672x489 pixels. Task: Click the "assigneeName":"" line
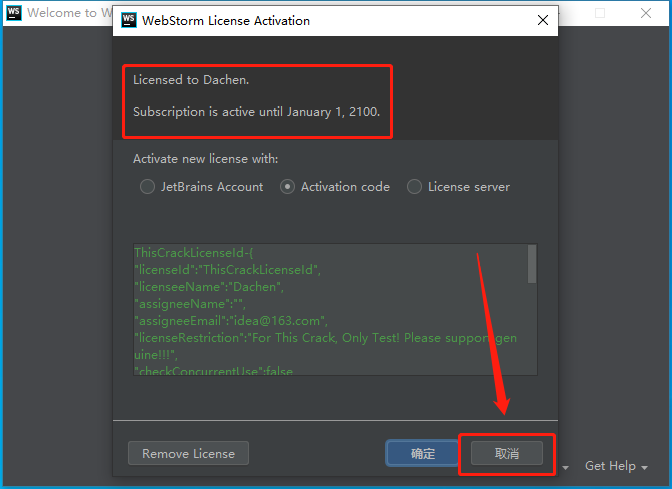[x=190, y=304]
